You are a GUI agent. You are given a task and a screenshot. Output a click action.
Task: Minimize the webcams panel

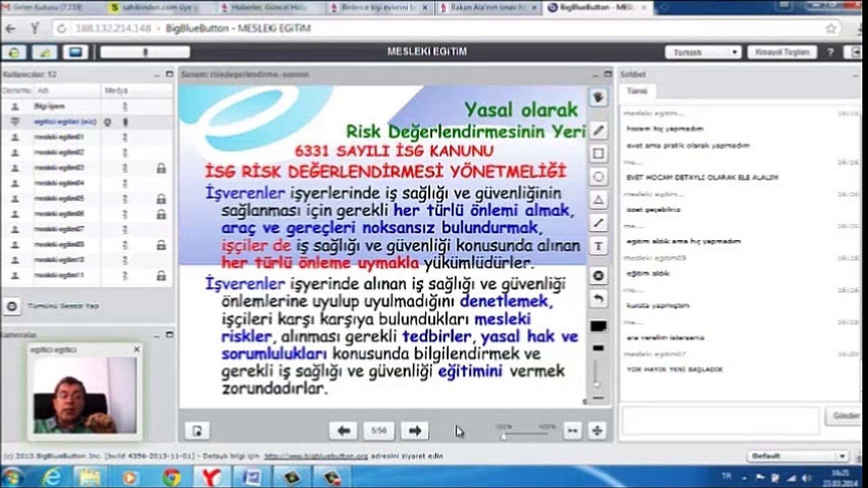157,334
